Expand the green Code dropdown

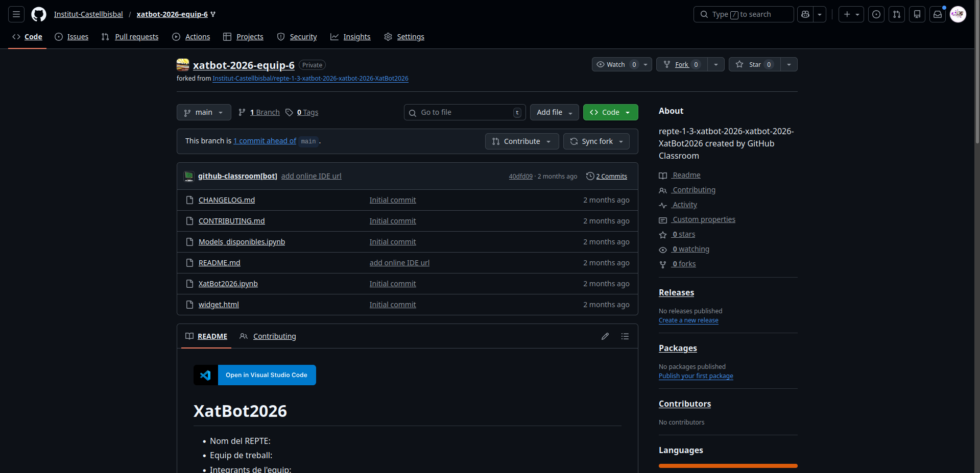(x=610, y=112)
